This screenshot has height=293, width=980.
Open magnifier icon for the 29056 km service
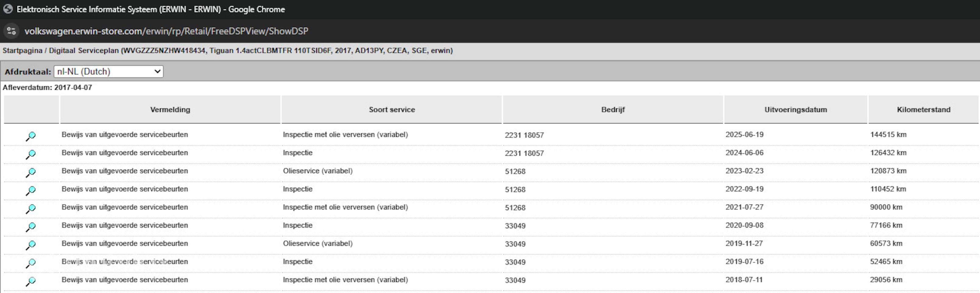[x=31, y=281]
